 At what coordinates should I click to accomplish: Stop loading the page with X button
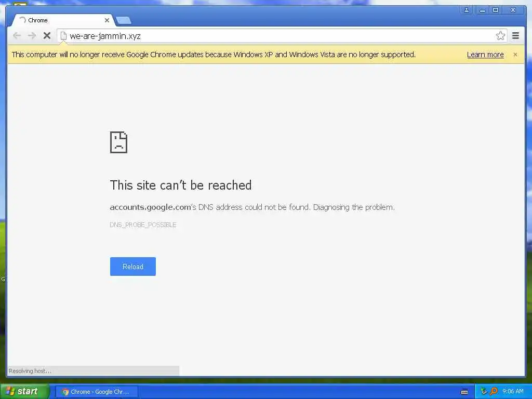(x=47, y=36)
